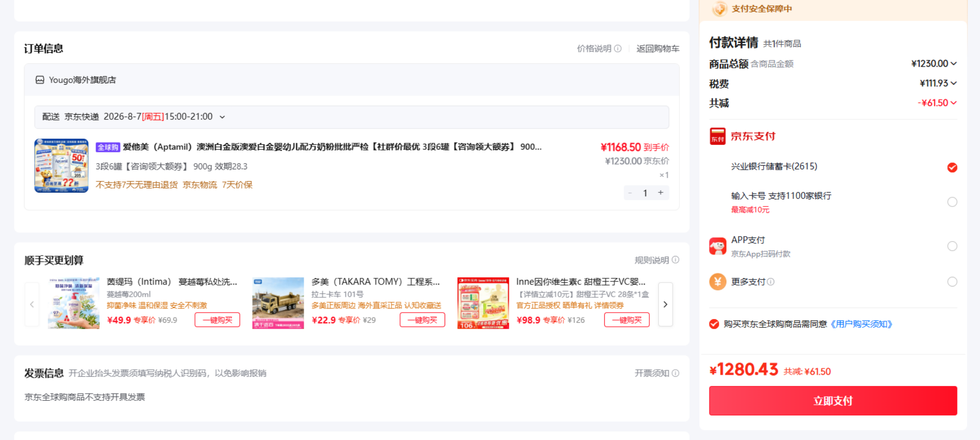The height and width of the screenshot is (440, 980).
Task: Expand 共减 -¥61.50 discount details
Action: (953, 102)
